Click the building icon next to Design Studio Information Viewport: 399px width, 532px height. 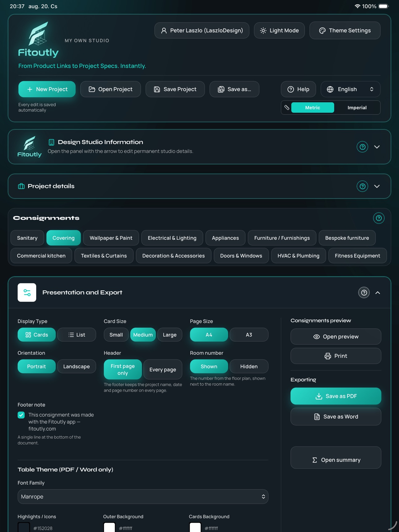pos(51,142)
